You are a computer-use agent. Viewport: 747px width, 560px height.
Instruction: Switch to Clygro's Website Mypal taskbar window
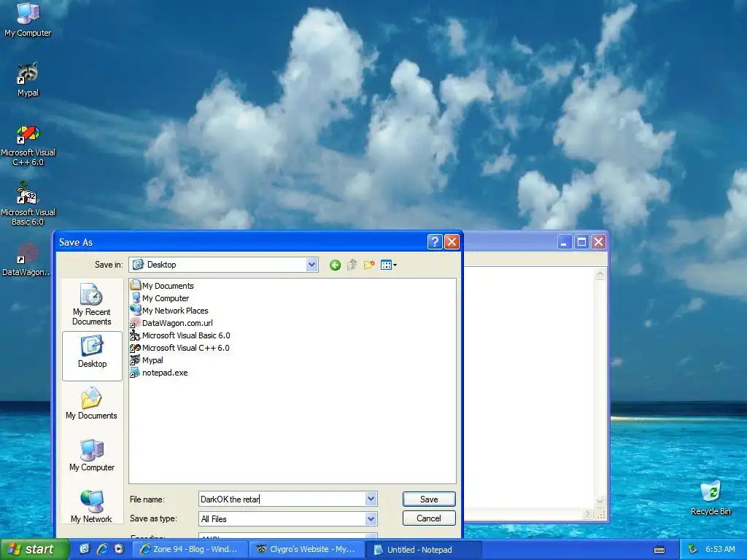coord(306,549)
